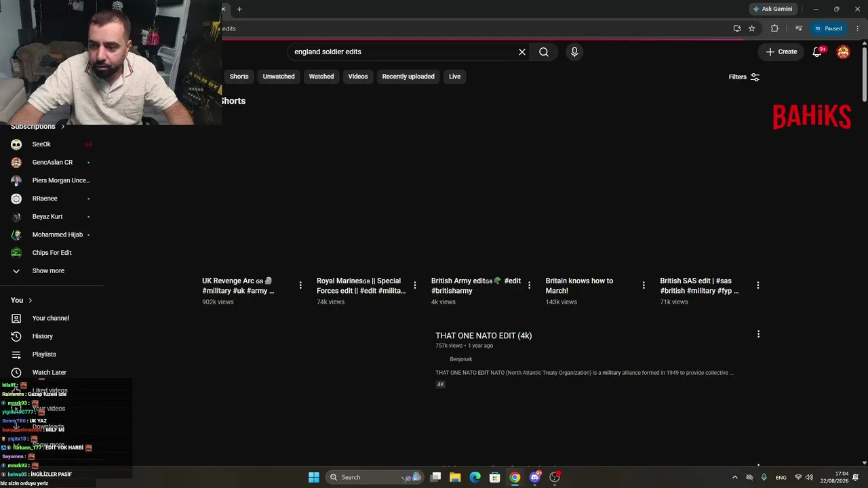
Task: Open YouTube notifications bell
Action: click(x=818, y=52)
